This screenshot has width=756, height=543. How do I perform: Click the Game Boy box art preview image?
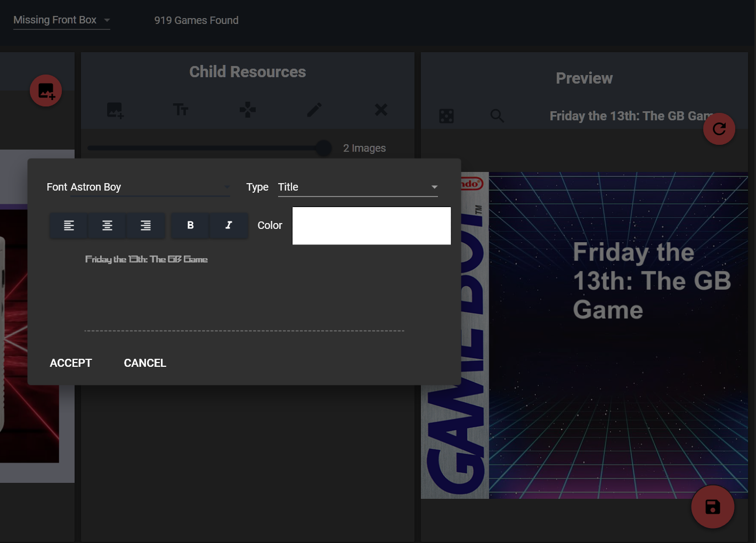(x=584, y=335)
